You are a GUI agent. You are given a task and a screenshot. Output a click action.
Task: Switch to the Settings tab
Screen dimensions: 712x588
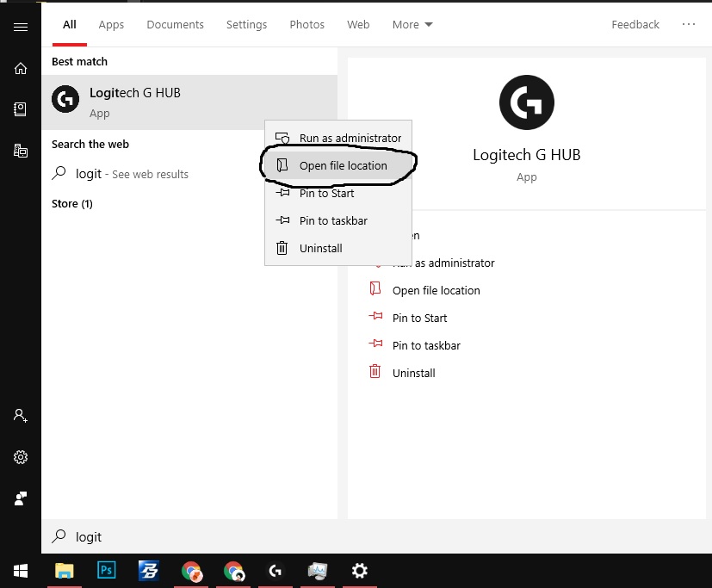[x=246, y=24]
